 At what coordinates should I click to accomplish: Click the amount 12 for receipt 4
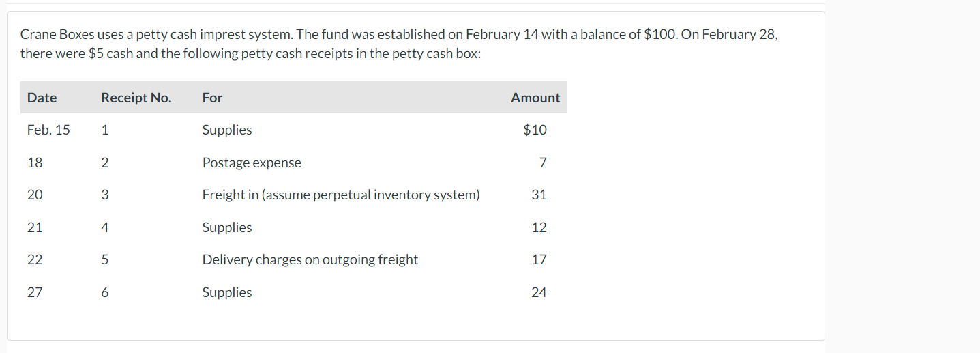pyautogui.click(x=539, y=227)
